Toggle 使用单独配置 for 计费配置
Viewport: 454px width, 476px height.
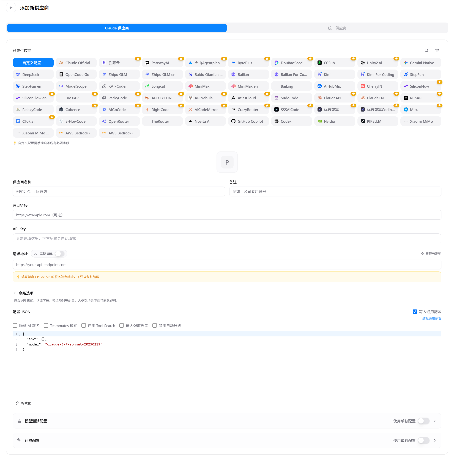coord(423,441)
